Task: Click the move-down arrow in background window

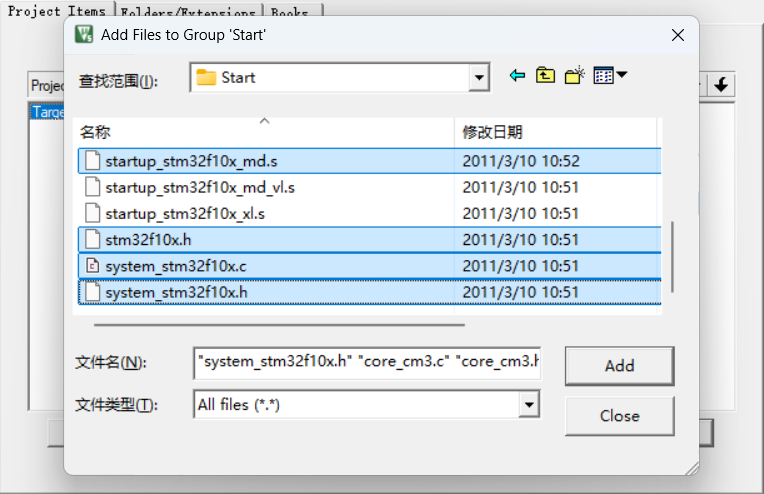Action: 721,85
